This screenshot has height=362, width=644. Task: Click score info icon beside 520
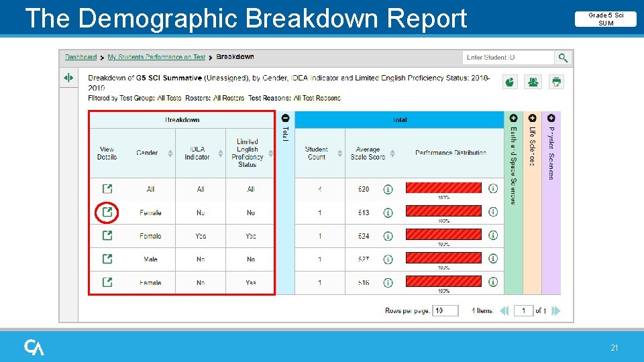point(388,189)
